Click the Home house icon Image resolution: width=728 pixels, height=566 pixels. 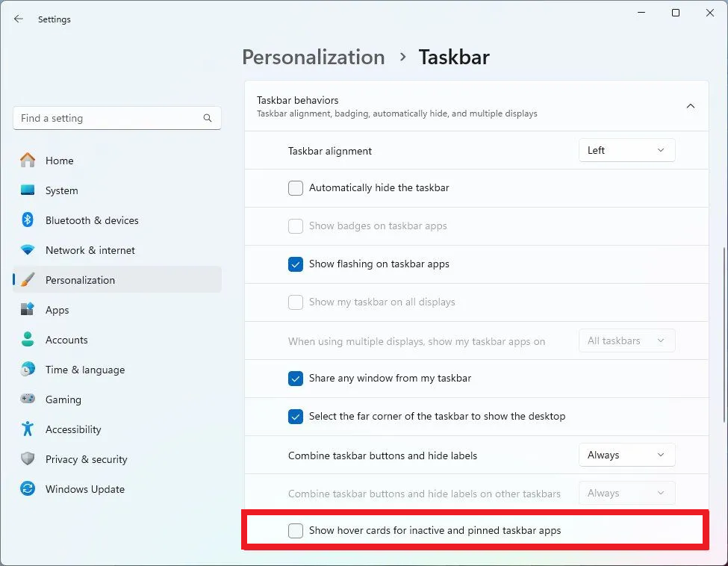tap(28, 161)
